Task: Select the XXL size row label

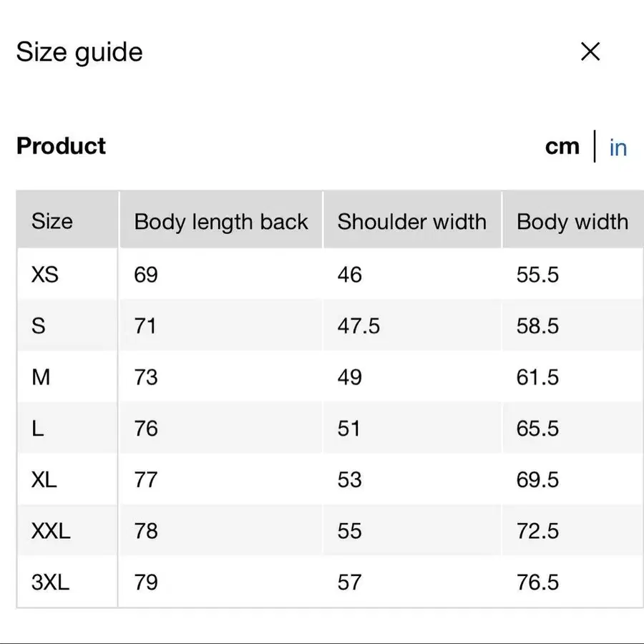Action: click(x=51, y=531)
